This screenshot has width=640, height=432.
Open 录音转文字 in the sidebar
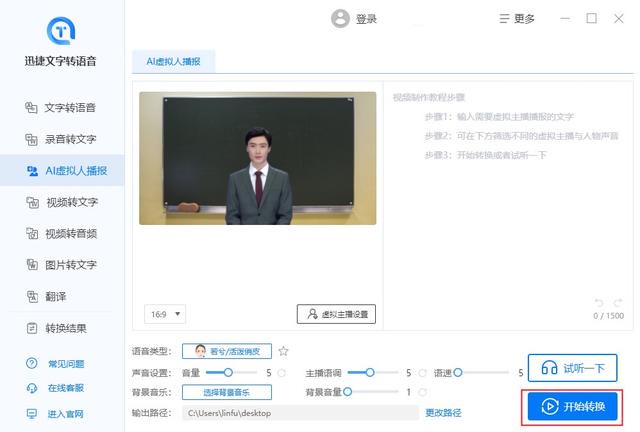[x=62, y=139]
